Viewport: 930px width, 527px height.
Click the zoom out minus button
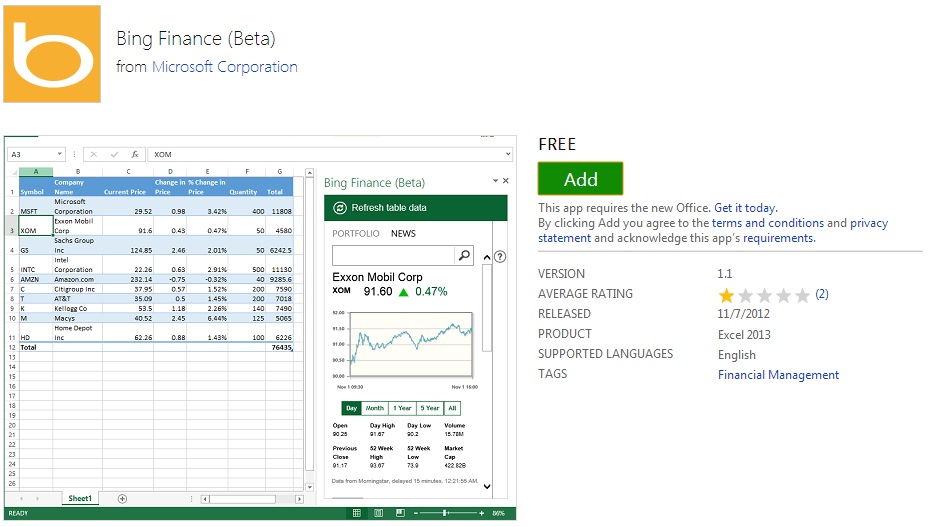[x=416, y=513]
